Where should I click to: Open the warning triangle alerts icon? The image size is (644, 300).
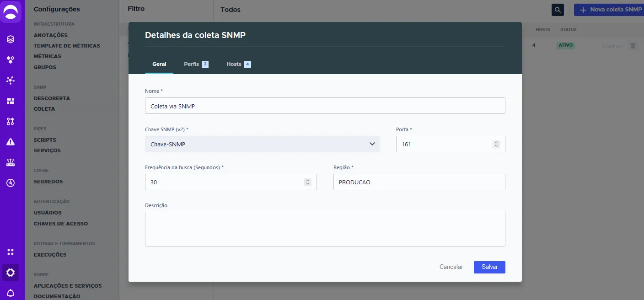point(11,142)
